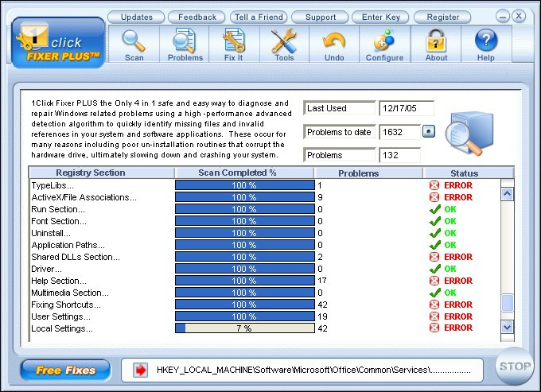541x392 pixels.
Task: Click the red arrow icon beside registry path
Action: pyautogui.click(x=141, y=371)
